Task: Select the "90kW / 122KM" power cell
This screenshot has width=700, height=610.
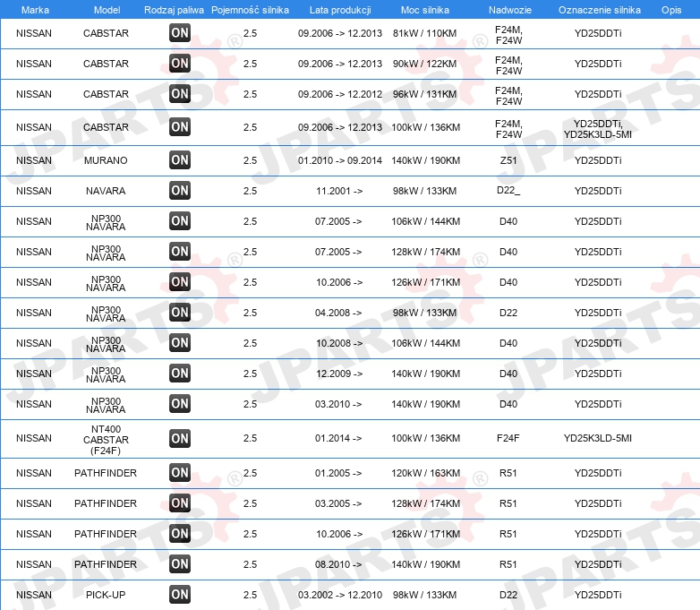Action: [424, 64]
